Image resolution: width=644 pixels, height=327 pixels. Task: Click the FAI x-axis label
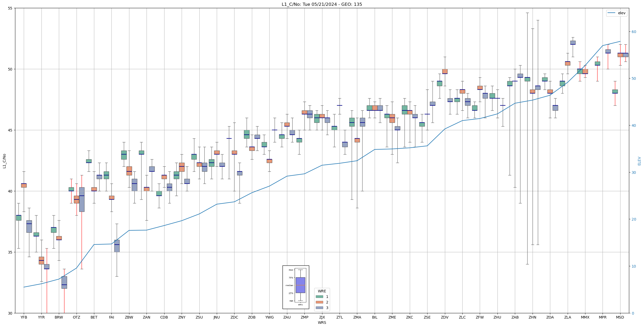click(112, 317)
